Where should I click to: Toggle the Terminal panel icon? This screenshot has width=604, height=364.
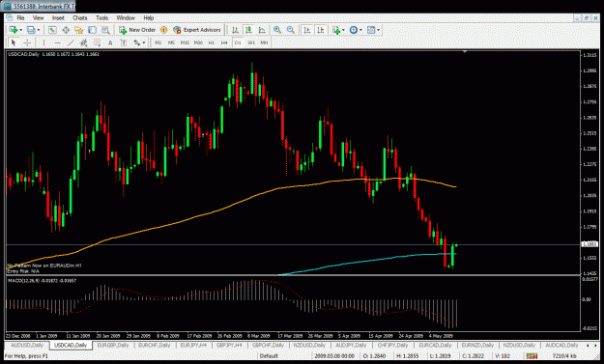(x=92, y=30)
